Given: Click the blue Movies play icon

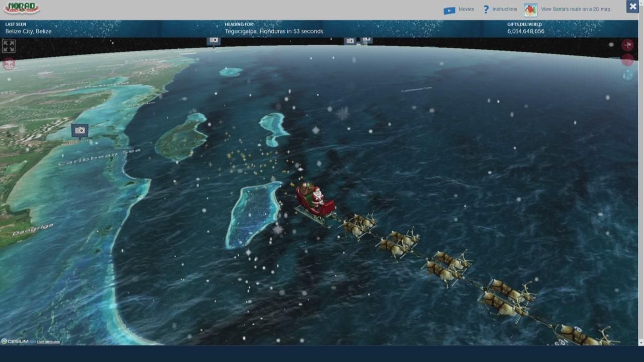Looking at the screenshot, I should pyautogui.click(x=449, y=10).
